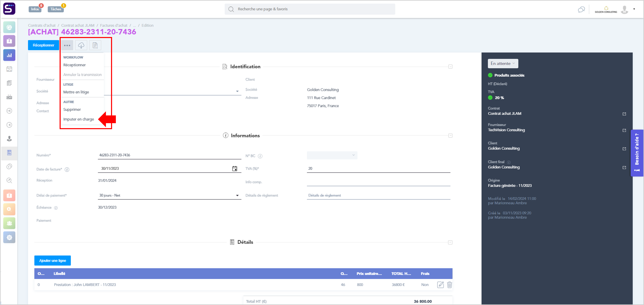
Task: Click the Recherche une page search box
Action: pos(310,9)
